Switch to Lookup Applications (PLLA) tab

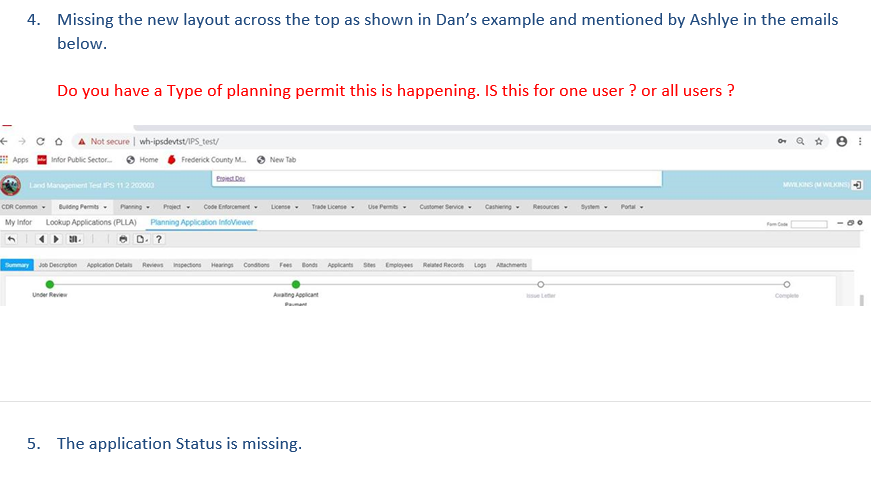click(91, 222)
